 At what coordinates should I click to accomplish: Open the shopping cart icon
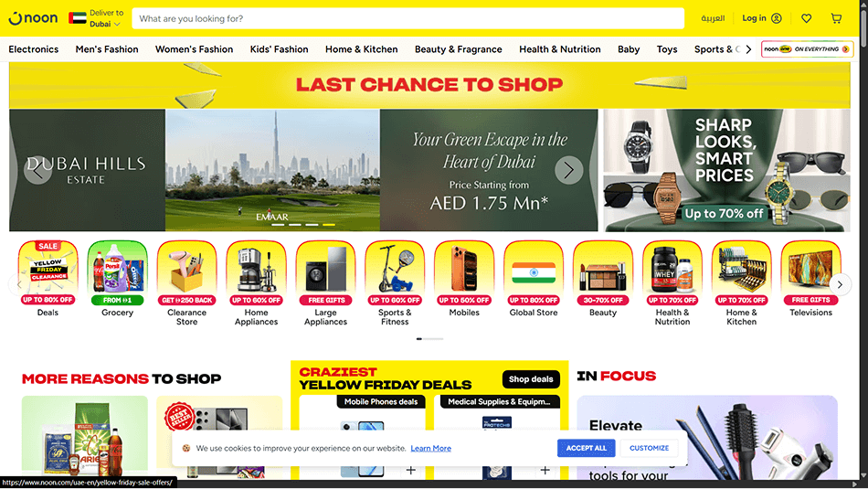[836, 18]
